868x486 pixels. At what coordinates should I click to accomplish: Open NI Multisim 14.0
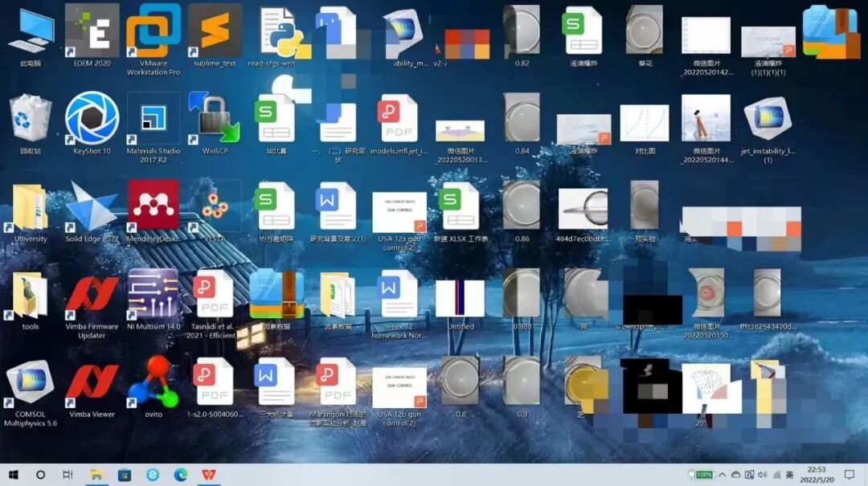(154, 300)
